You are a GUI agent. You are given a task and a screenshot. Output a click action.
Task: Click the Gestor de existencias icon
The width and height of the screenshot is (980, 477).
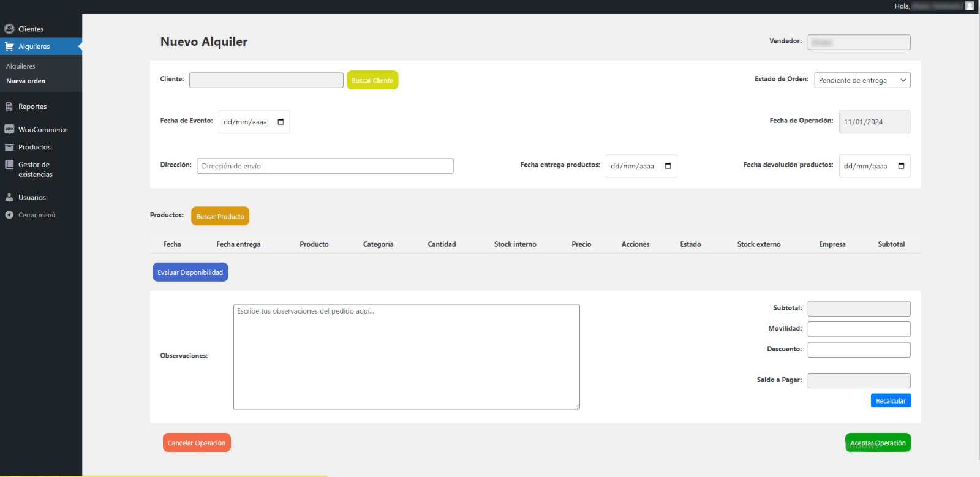[9, 165]
